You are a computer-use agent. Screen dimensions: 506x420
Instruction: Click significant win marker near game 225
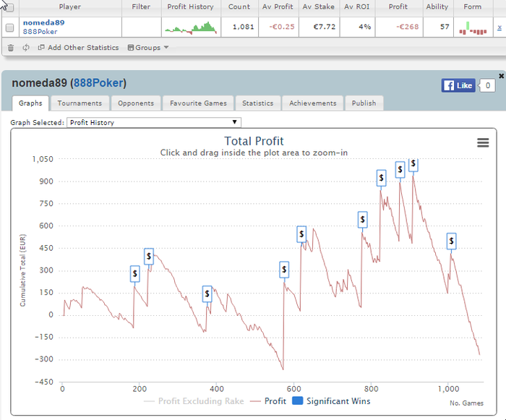149,257
